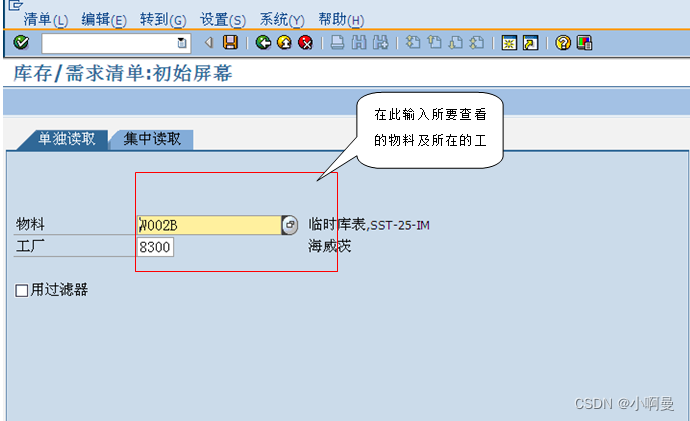Image resolution: width=690 pixels, height=421 pixels.
Task: Open the 系统(Y) menu
Action: coord(282,20)
